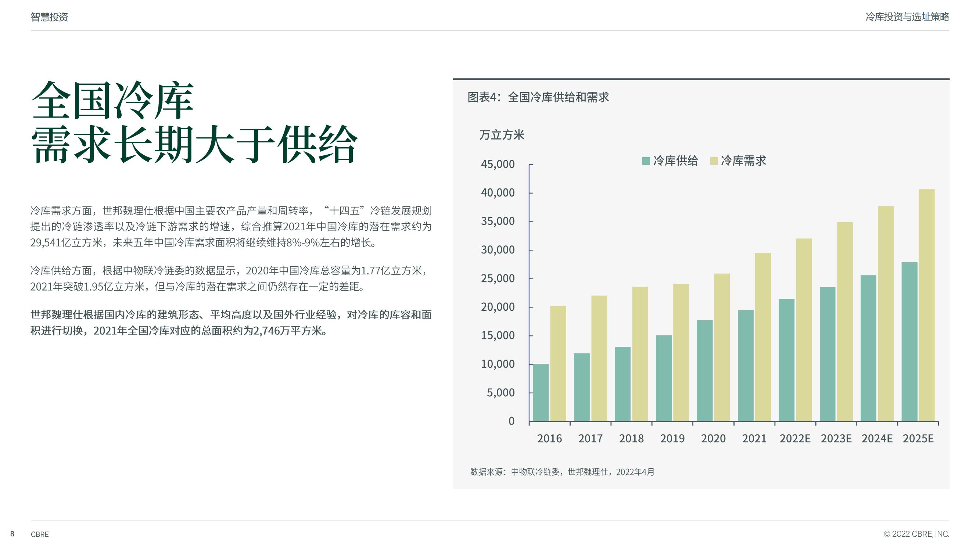Viewport: 980px width, 551px height.
Task: Click the bold paragraph starting 世邦魏理仕根据国内冷库
Action: point(231,323)
